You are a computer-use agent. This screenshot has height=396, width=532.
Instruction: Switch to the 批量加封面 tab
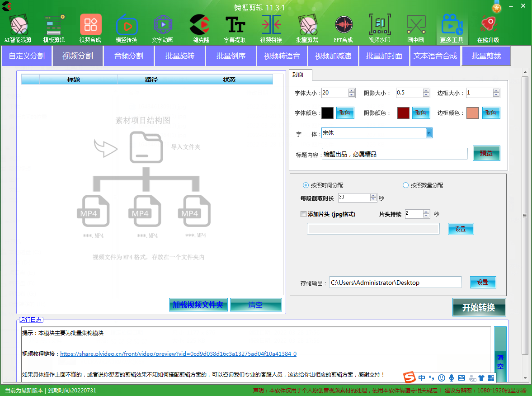[384, 56]
